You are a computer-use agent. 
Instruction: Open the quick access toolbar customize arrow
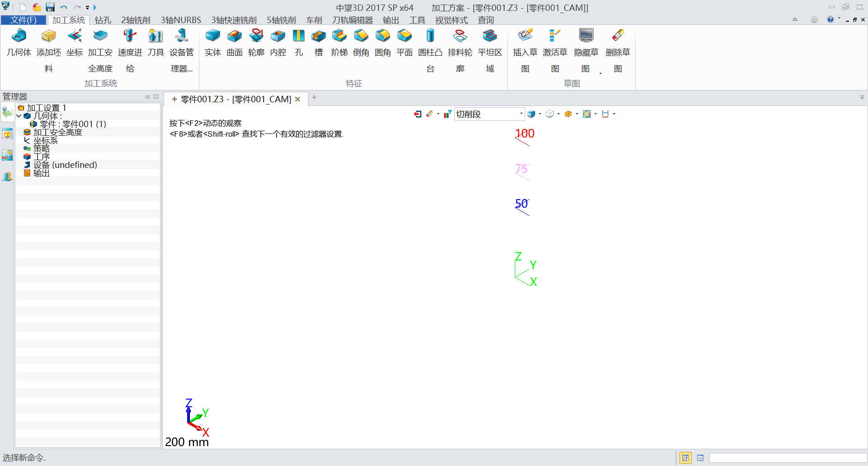[88, 8]
